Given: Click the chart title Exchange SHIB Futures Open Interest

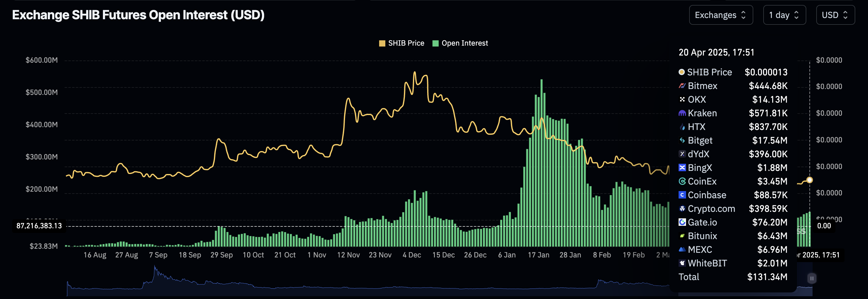Looking at the screenshot, I should click(x=138, y=15).
